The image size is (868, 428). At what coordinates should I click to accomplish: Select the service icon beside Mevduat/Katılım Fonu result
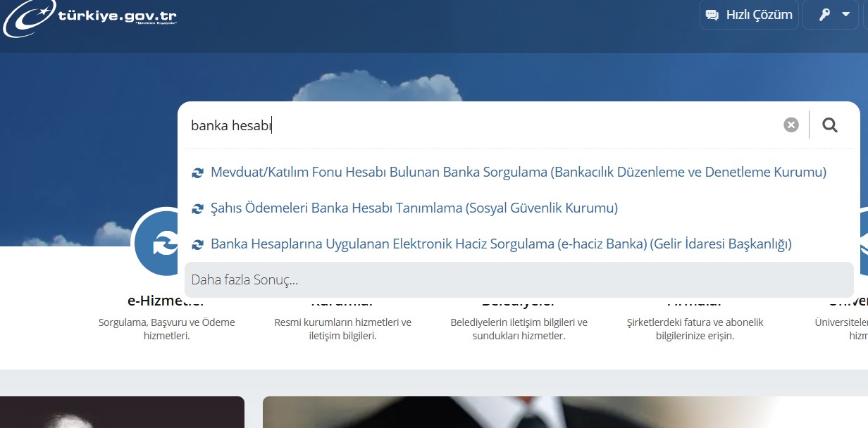[x=197, y=172]
